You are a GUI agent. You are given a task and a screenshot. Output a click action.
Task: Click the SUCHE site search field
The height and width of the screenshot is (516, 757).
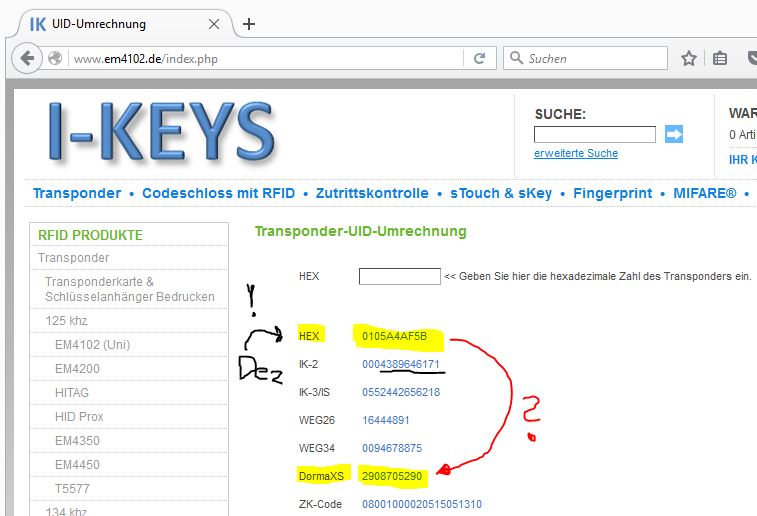(595, 134)
